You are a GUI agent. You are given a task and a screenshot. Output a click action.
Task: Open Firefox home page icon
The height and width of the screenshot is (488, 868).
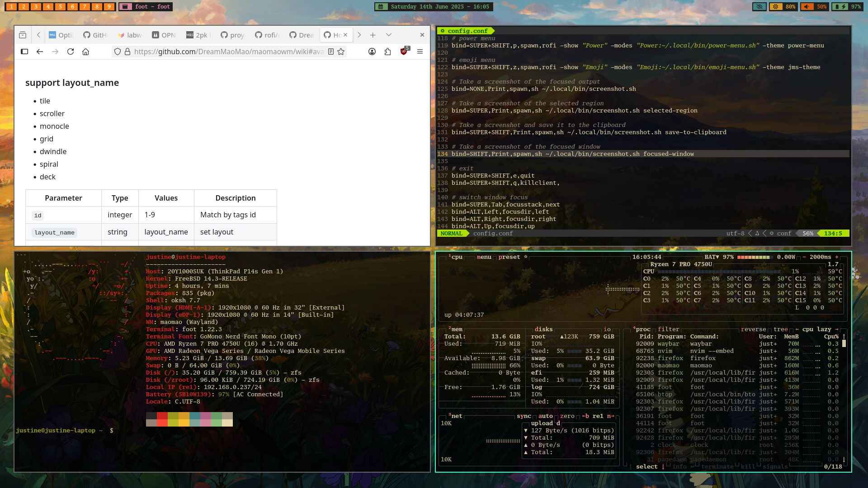click(85, 52)
